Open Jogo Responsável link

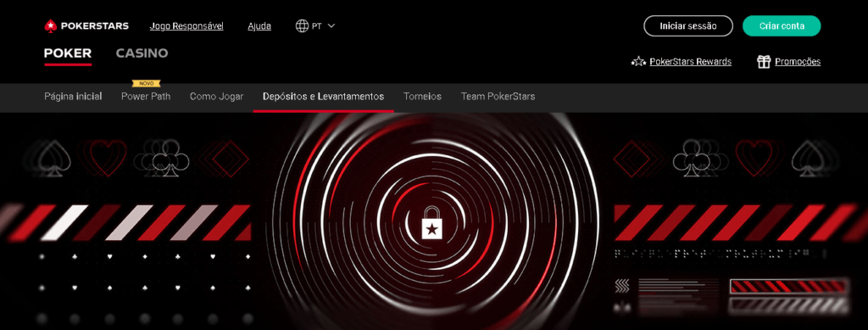click(x=186, y=26)
